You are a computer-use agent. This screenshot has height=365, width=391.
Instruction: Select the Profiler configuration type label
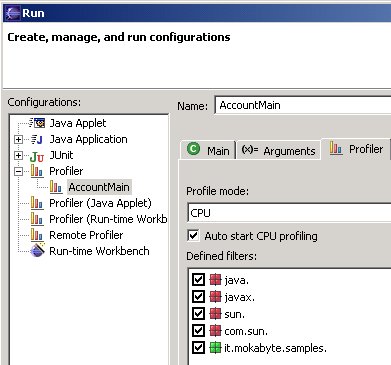click(x=66, y=171)
